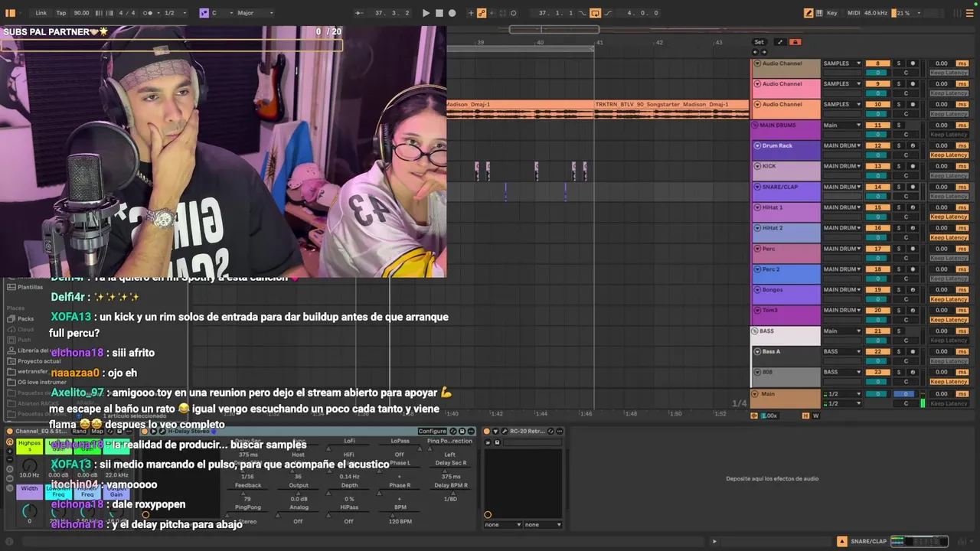Activate the transport Record button
Image resolution: width=980 pixels, height=551 pixels.
pyautogui.click(x=452, y=13)
